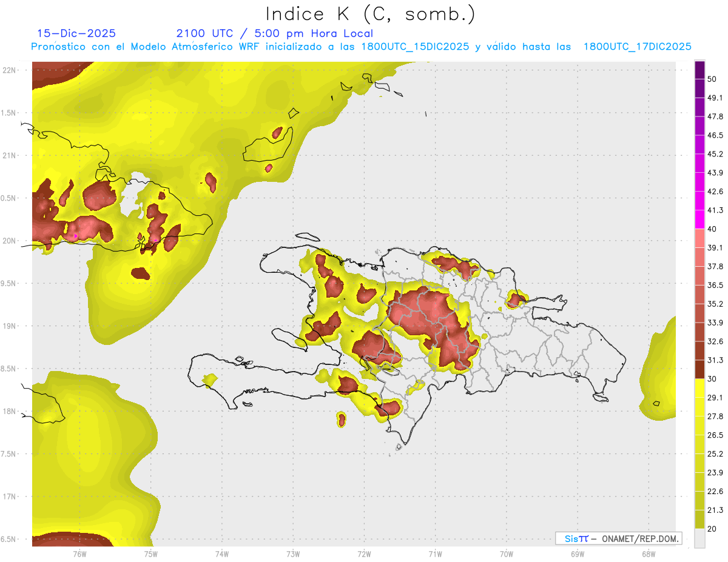Click the color bar value 39.1

(715, 247)
